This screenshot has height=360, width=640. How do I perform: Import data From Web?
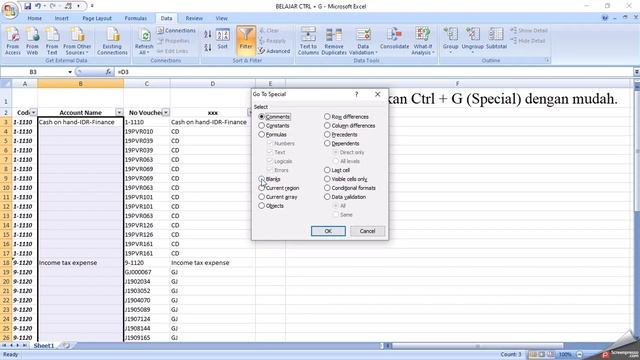[x=32, y=40]
